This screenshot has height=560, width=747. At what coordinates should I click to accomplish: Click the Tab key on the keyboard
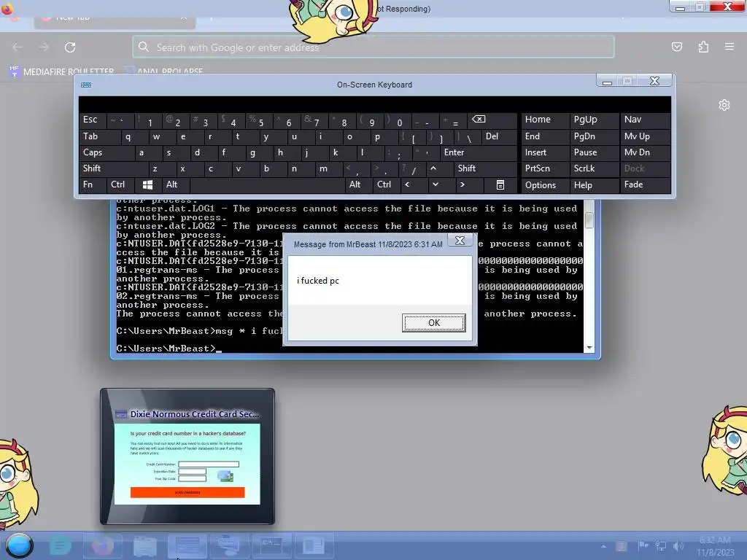click(x=99, y=136)
